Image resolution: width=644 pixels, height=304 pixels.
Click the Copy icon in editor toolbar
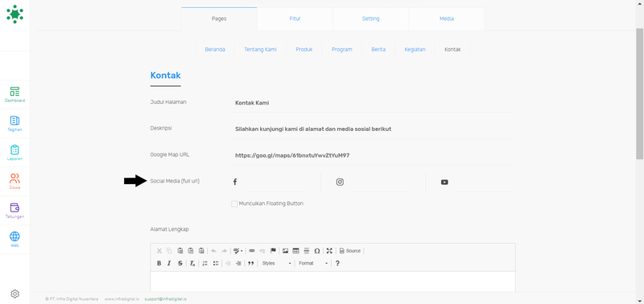point(169,251)
